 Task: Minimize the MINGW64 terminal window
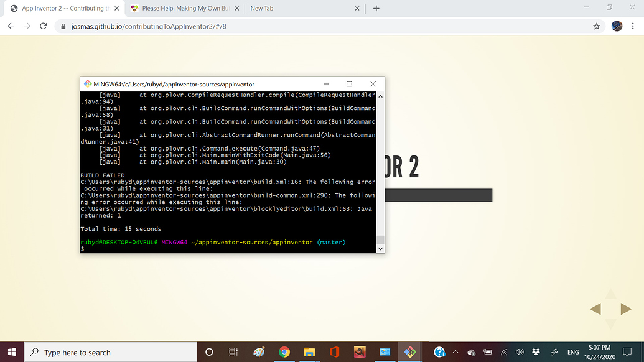click(326, 84)
